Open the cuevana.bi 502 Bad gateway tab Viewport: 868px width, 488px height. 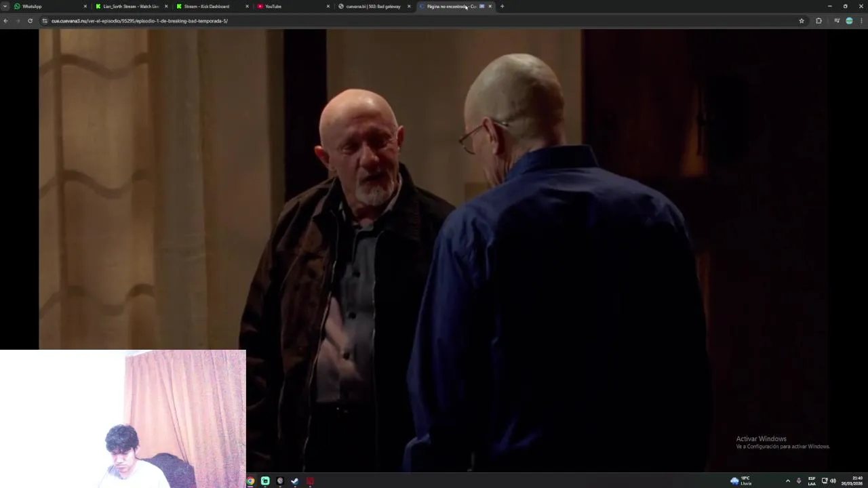374,6
